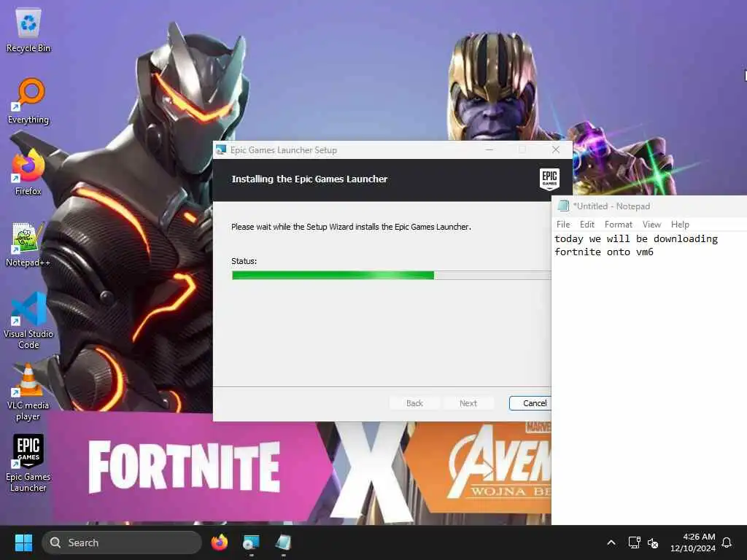
Task: Click the text 'today we will be downloading'
Action: click(x=636, y=239)
